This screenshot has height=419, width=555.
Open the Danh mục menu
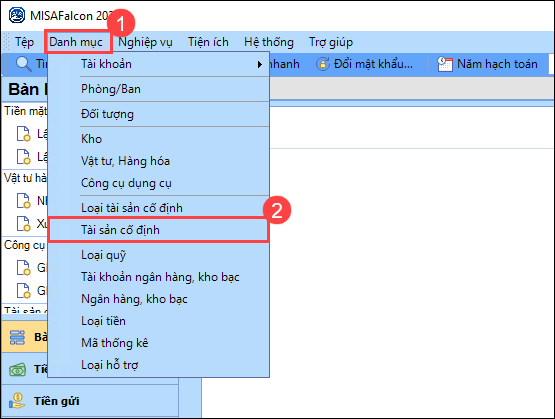click(x=76, y=42)
